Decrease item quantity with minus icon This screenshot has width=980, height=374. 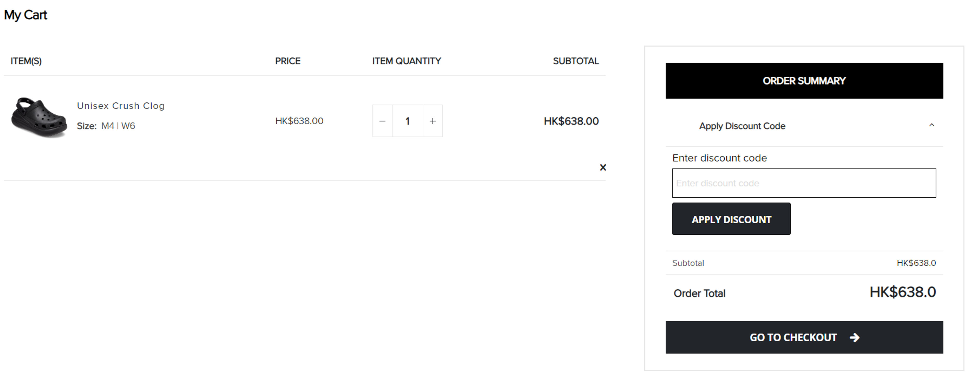[x=382, y=121]
